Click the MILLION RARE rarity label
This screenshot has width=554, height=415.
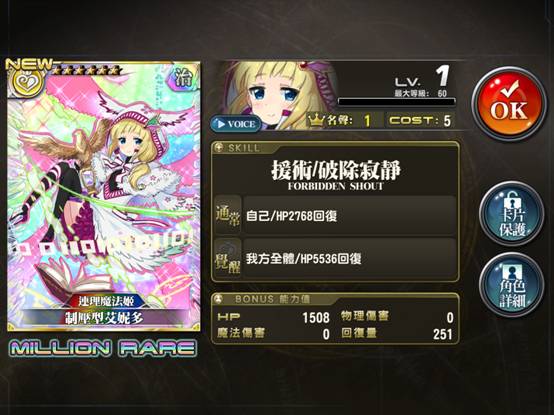pyautogui.click(x=103, y=348)
